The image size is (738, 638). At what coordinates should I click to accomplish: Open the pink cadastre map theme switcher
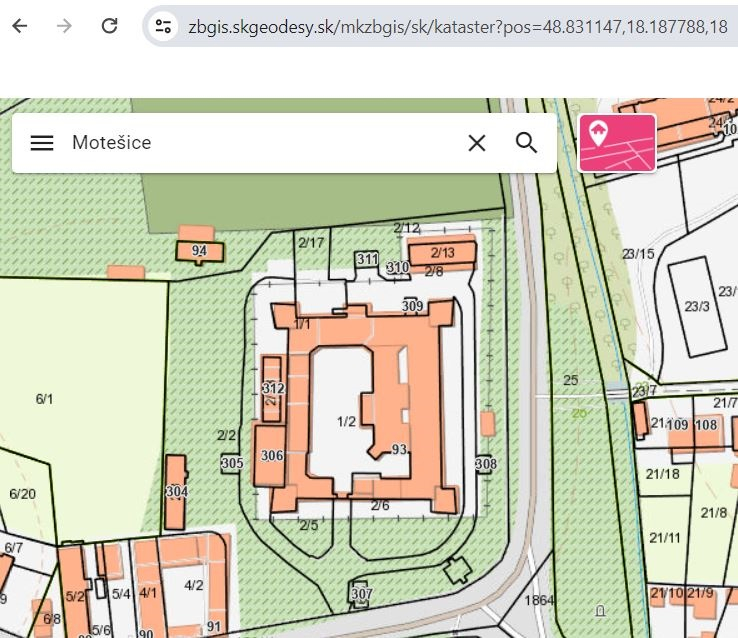point(617,142)
